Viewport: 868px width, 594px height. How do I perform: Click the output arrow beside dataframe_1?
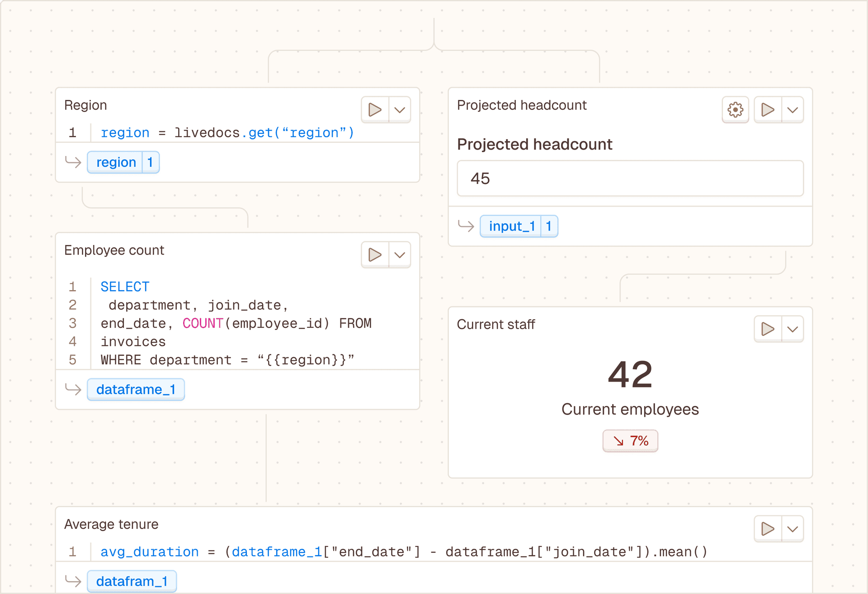click(73, 389)
